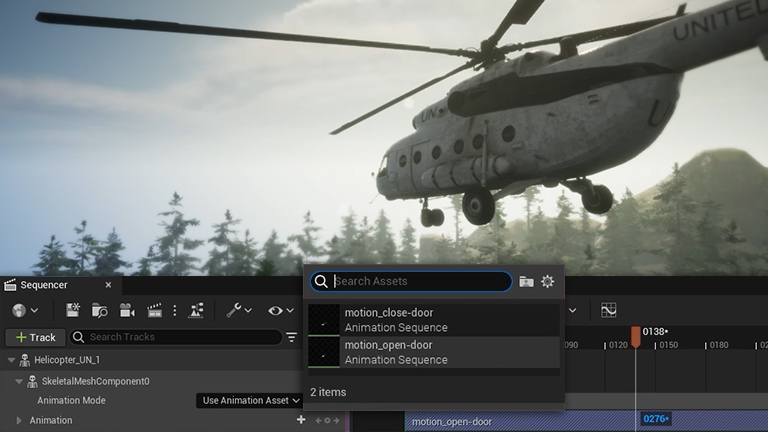Click the motion_open-door thumbnail
The width and height of the screenshot is (768, 432).
[x=324, y=352]
